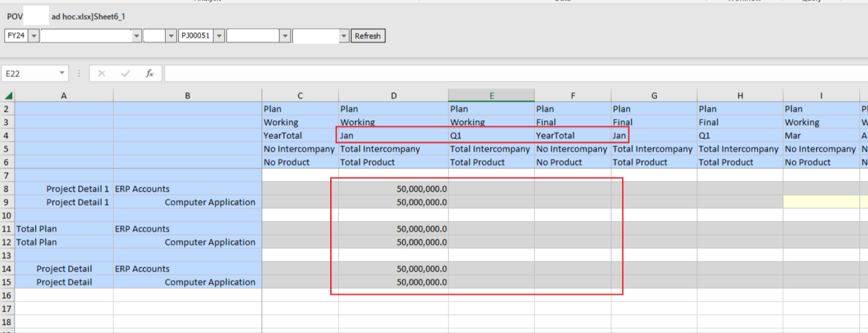Viewport: 868px width, 333px height.
Task: Click inside the formula bar input
Action: coord(516,74)
